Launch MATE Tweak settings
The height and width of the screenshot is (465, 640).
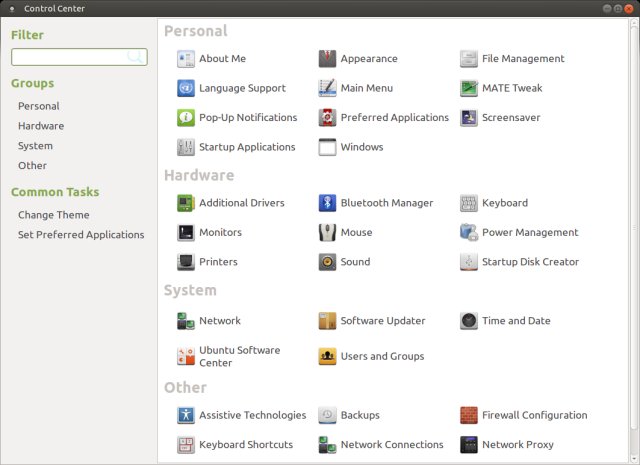[x=512, y=88]
